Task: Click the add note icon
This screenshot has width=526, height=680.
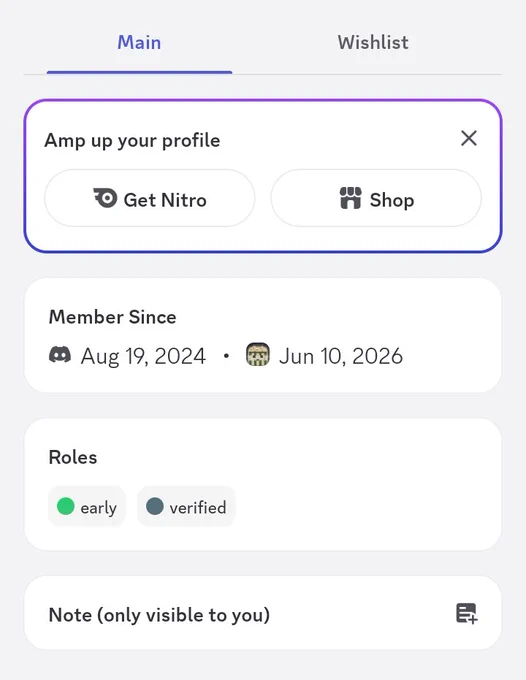Action: pyautogui.click(x=467, y=614)
